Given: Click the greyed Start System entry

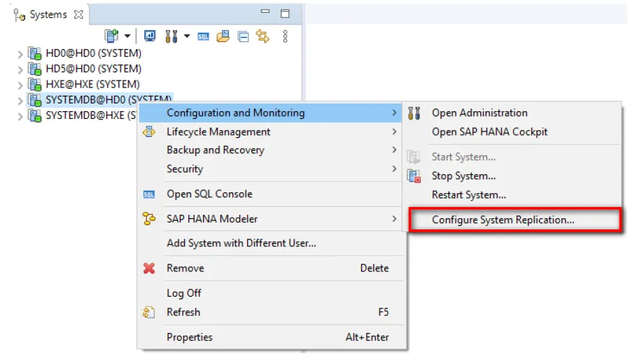Looking at the screenshot, I should click(512, 157).
